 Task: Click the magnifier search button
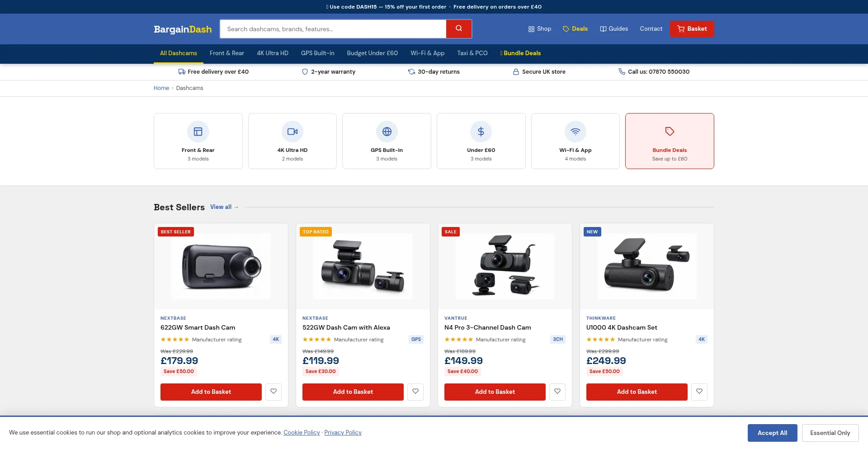(x=459, y=29)
